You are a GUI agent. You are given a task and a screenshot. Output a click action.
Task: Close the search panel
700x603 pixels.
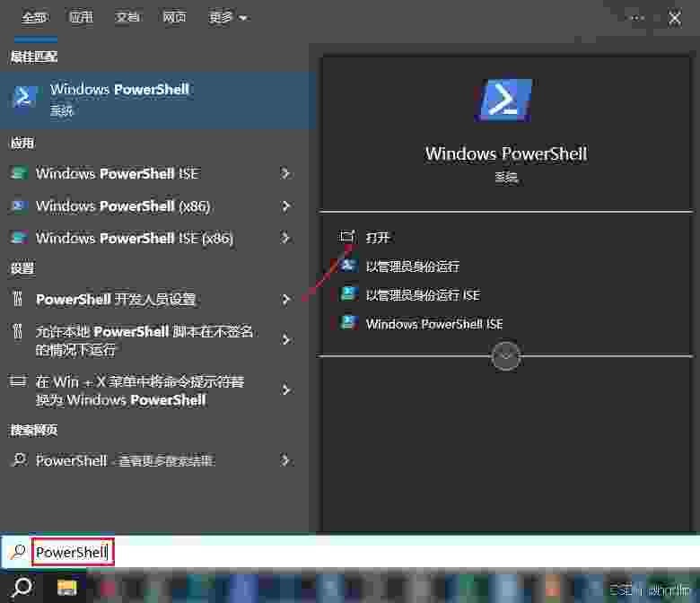(x=675, y=18)
